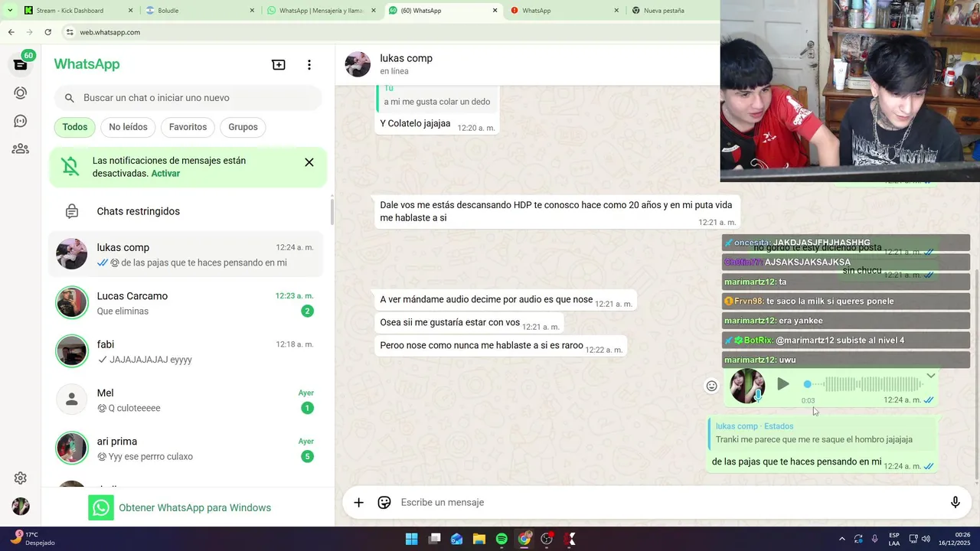This screenshot has height=551, width=980.
Task: Open Spotify from the taskbar
Action: (x=501, y=539)
